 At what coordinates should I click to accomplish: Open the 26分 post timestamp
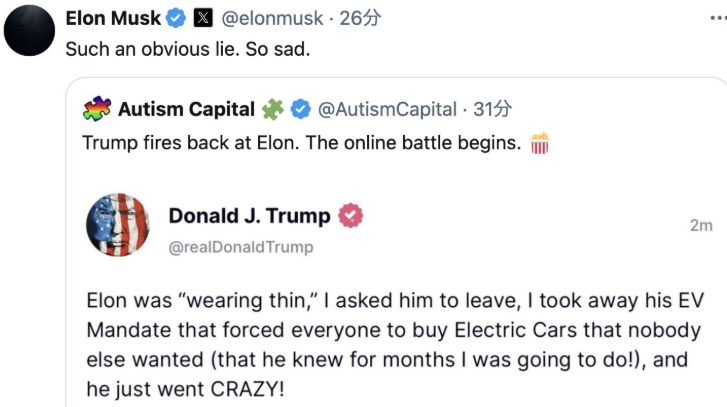coord(360,19)
